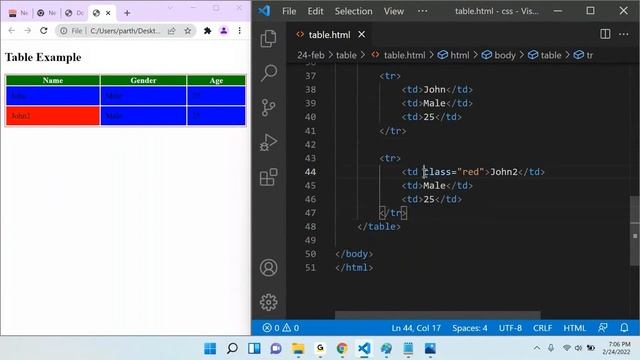
Task: Go to line via Ln 44, Col 17
Action: pyautogui.click(x=416, y=328)
